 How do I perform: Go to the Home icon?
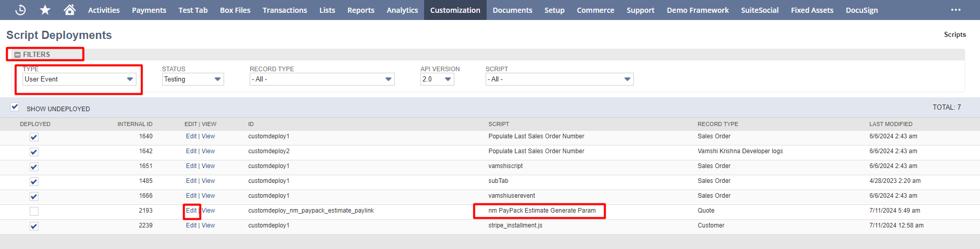[70, 10]
